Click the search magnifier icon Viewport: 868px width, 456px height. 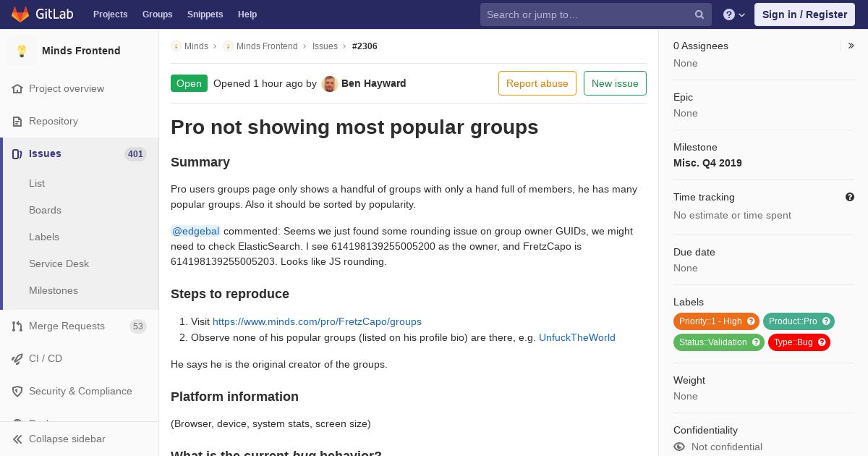pos(699,14)
